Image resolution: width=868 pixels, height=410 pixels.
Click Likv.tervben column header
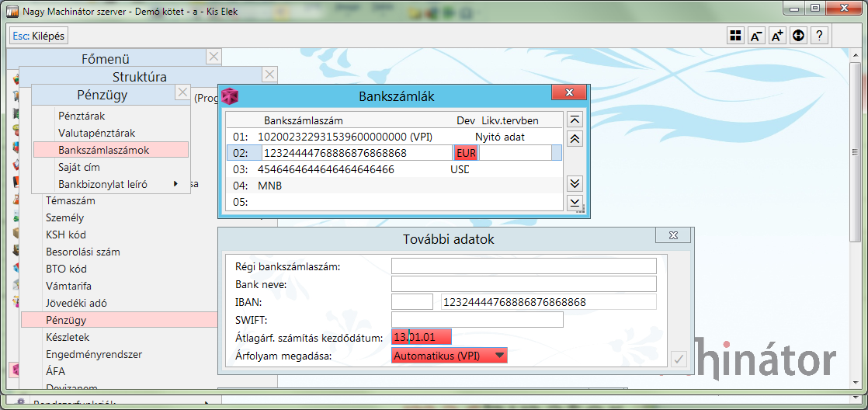[510, 120]
